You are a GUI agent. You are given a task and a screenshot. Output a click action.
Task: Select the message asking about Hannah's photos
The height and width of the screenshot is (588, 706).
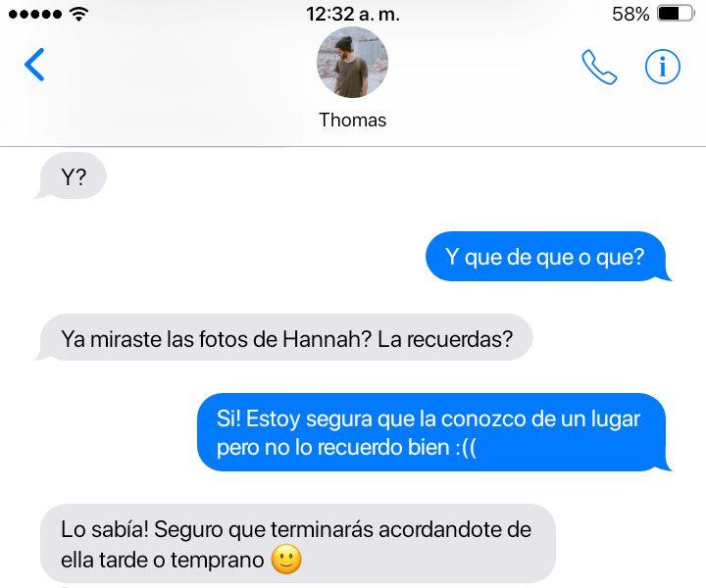click(x=284, y=337)
